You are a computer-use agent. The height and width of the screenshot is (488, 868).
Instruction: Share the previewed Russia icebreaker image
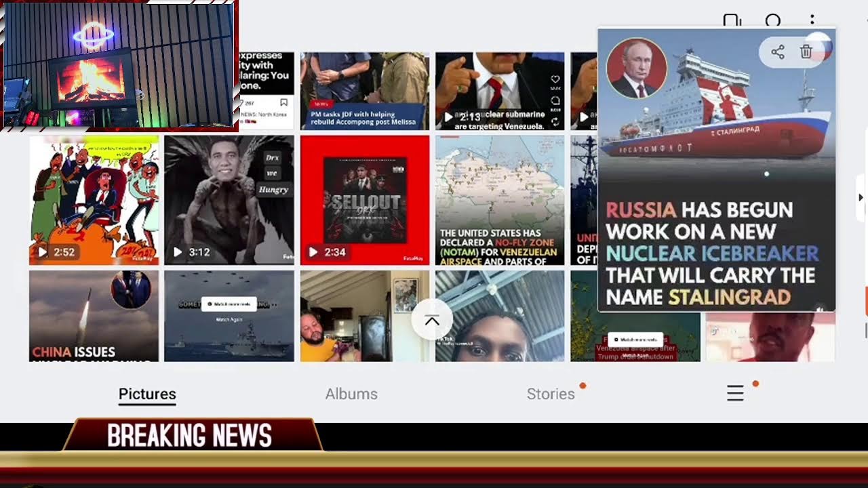pos(778,52)
